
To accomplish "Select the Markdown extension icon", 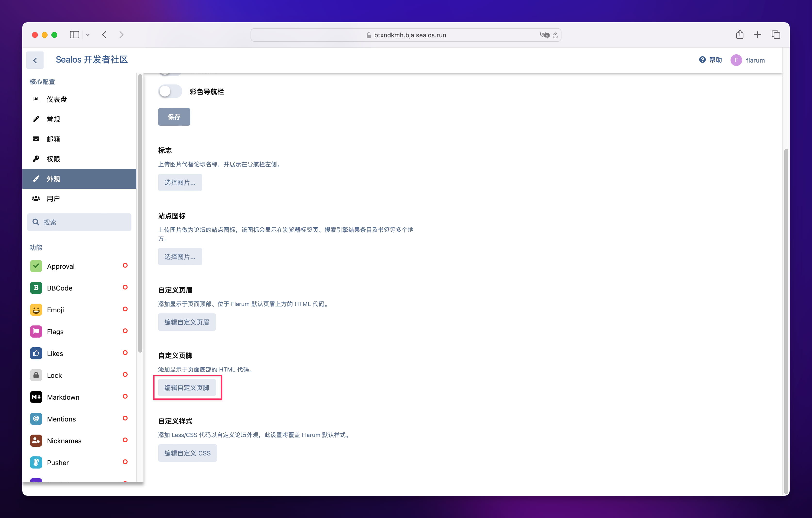I will point(36,397).
